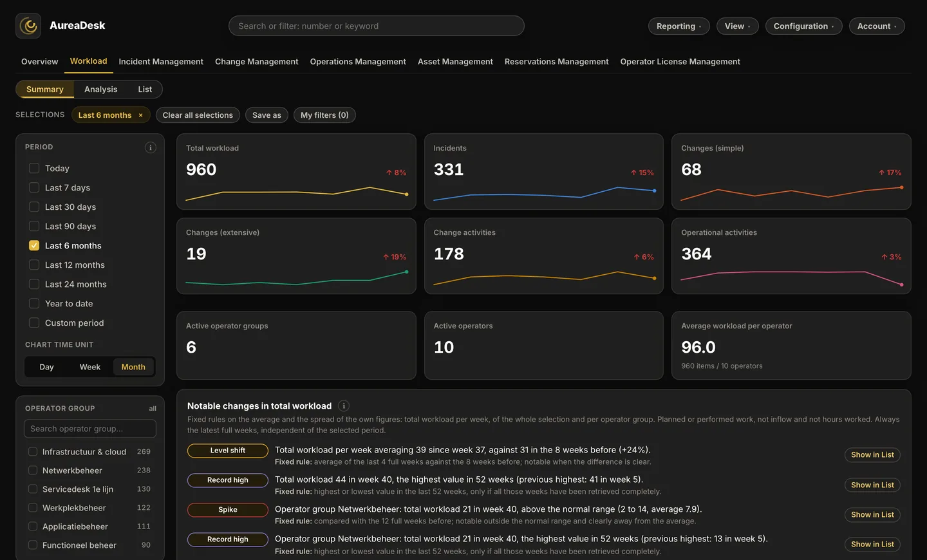Enable the Last 12 months checkbox
This screenshot has height=560, width=927.
point(34,265)
